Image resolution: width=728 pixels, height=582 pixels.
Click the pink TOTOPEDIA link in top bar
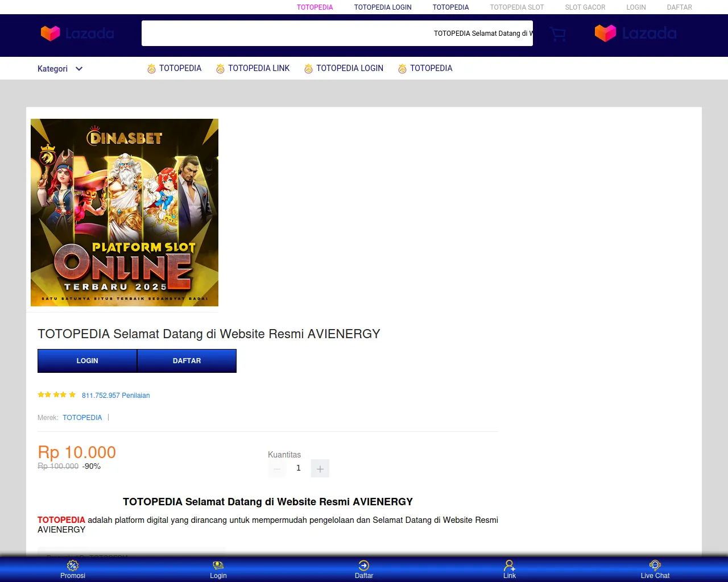(315, 7)
